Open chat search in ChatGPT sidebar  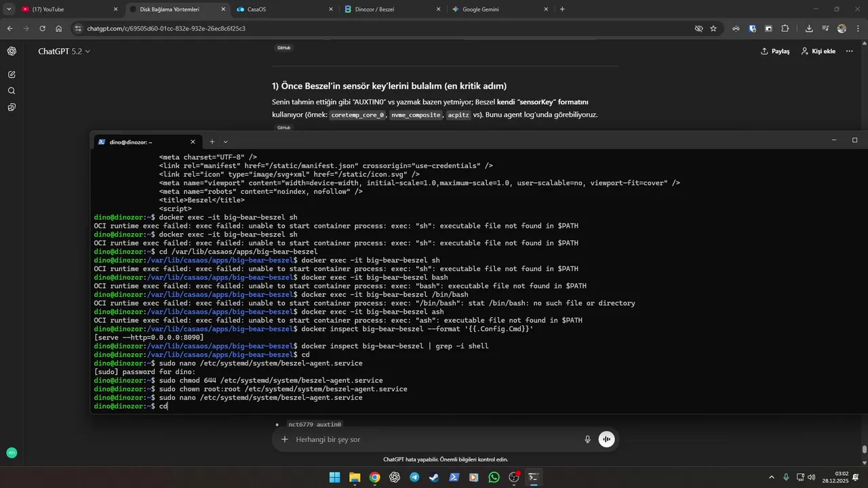tap(12, 91)
